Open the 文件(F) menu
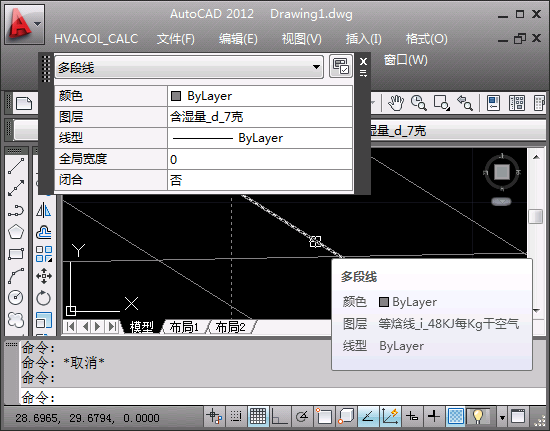Viewport: 550px width, 431px height. point(175,39)
